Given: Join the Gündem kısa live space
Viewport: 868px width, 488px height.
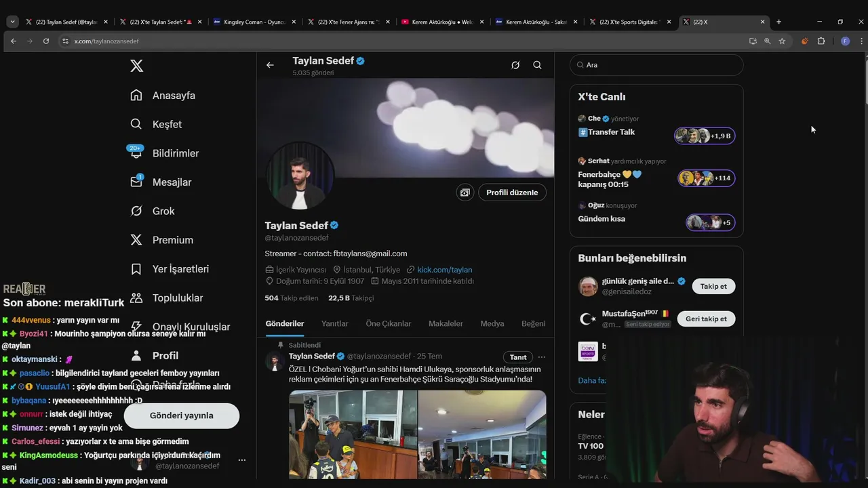Looking at the screenshot, I should click(710, 222).
